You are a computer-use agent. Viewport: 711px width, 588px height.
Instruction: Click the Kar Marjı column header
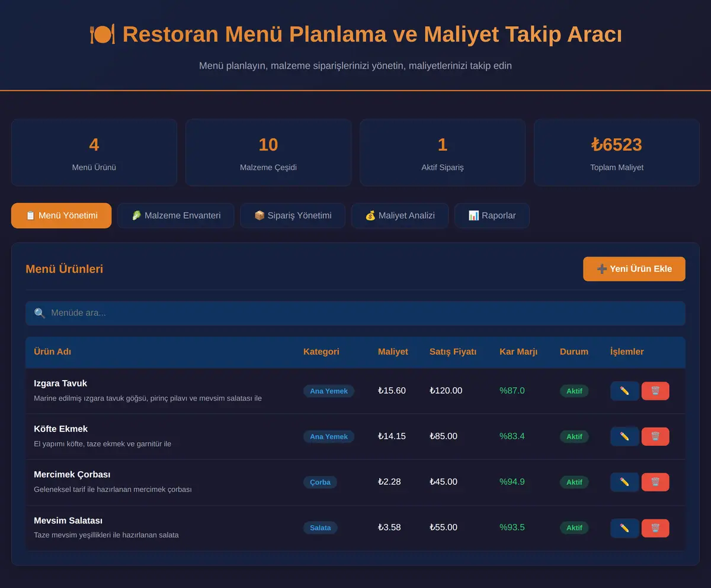point(518,351)
